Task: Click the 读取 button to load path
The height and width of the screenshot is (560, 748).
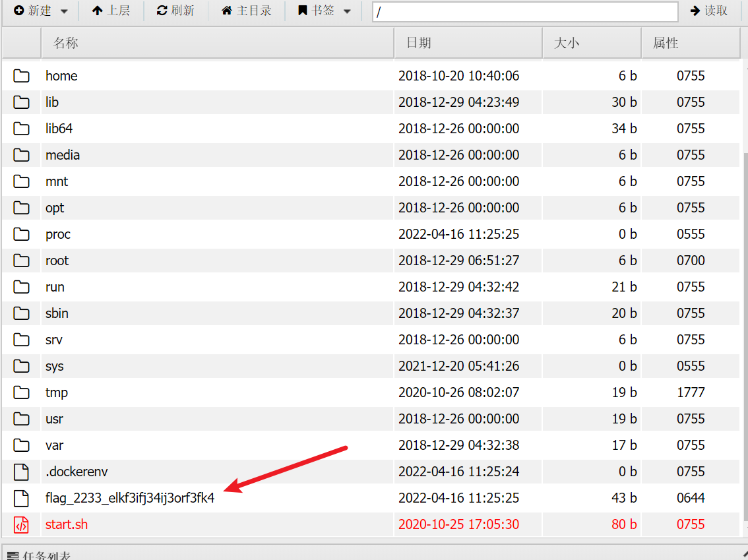Action: [707, 11]
